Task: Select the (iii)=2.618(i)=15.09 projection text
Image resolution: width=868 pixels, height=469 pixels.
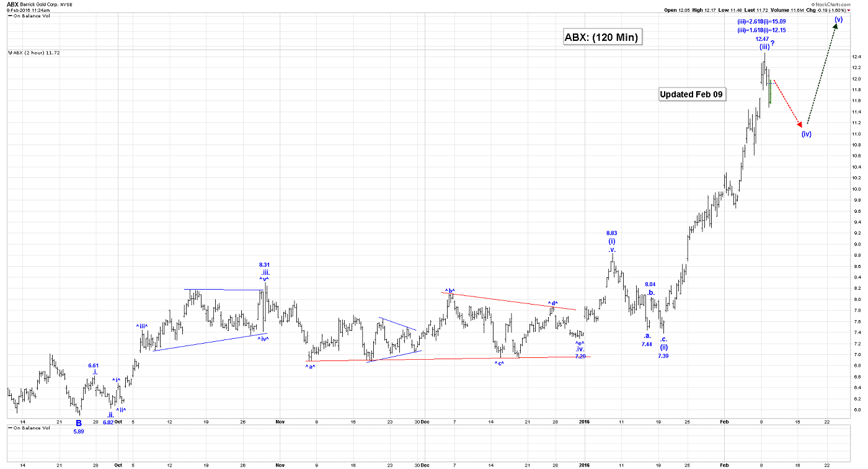Action: tap(762, 22)
